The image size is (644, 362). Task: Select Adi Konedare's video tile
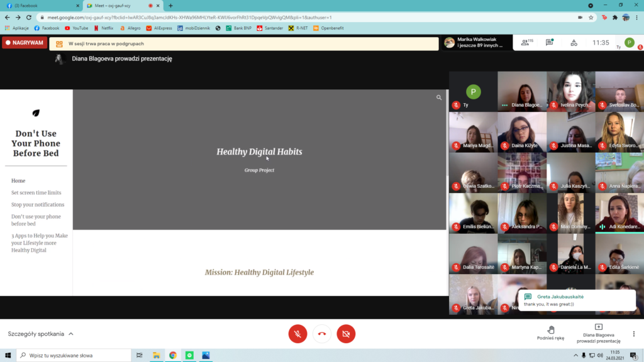coord(619,213)
